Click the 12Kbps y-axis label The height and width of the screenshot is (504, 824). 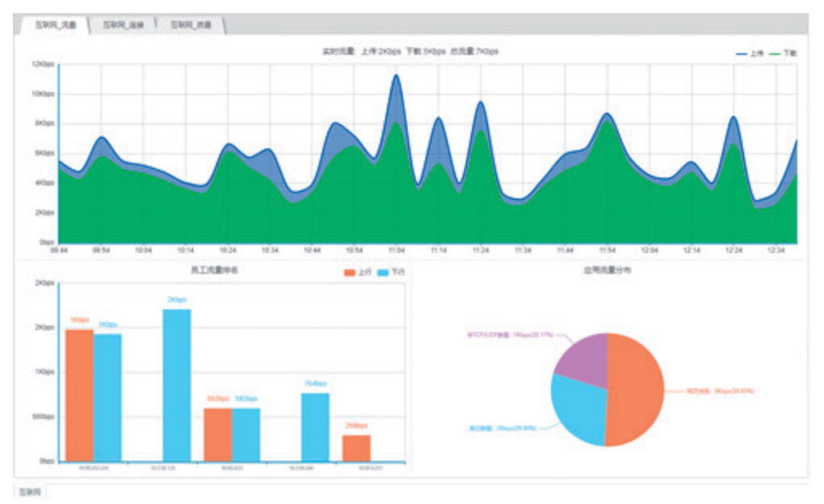[x=43, y=64]
